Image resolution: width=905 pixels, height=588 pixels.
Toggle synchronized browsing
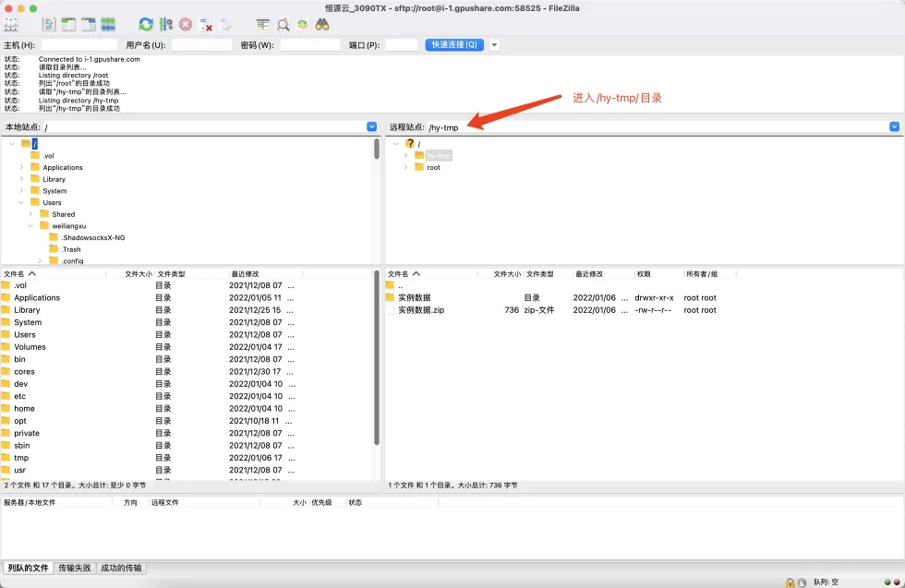pyautogui.click(x=303, y=24)
